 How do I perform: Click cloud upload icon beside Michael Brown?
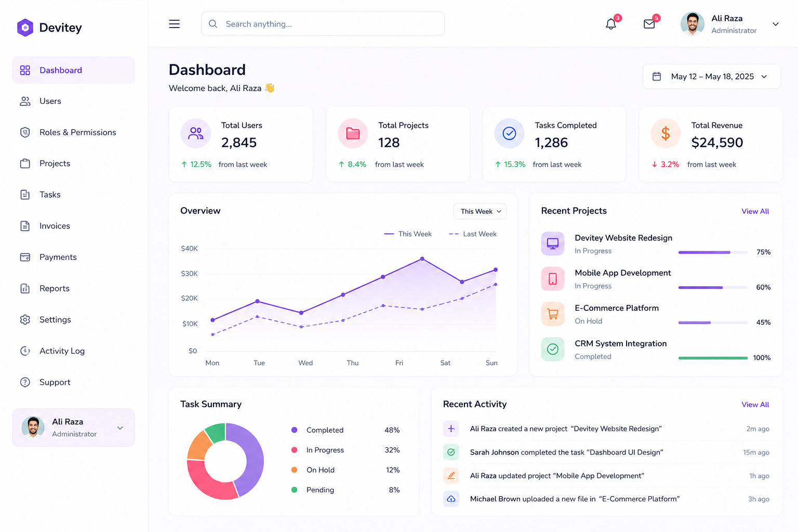click(x=451, y=499)
